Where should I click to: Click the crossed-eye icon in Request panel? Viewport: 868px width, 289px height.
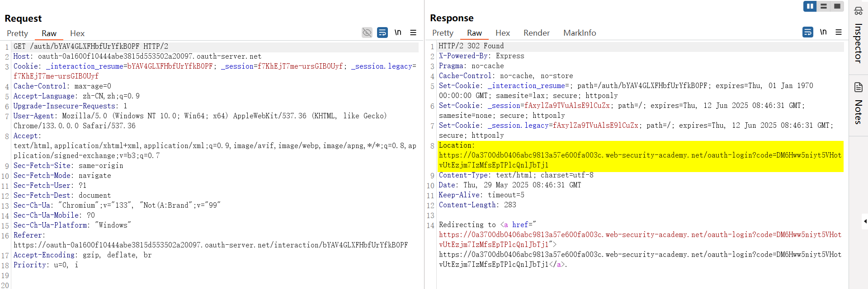pos(367,33)
